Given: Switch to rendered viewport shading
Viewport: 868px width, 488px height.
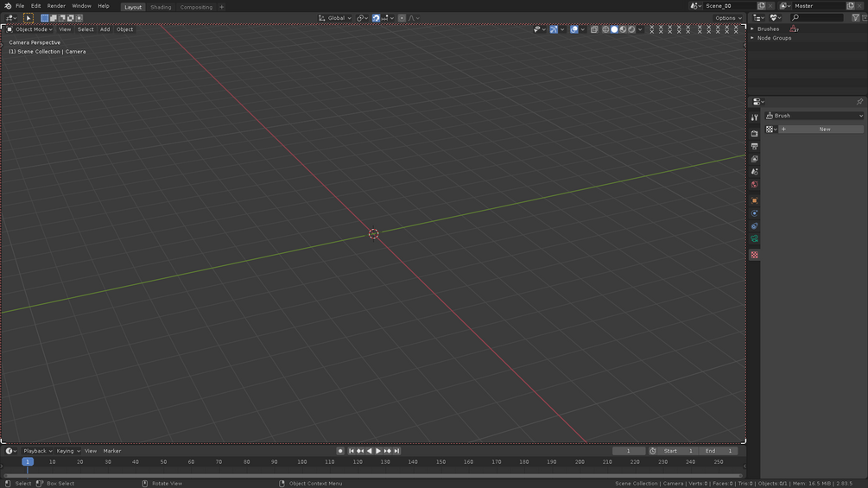Looking at the screenshot, I should [x=631, y=29].
